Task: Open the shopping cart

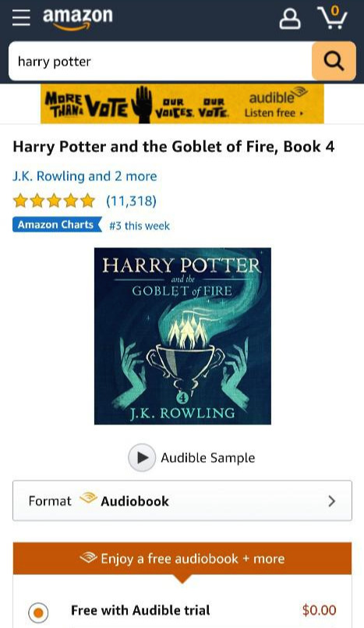Action: [x=332, y=18]
